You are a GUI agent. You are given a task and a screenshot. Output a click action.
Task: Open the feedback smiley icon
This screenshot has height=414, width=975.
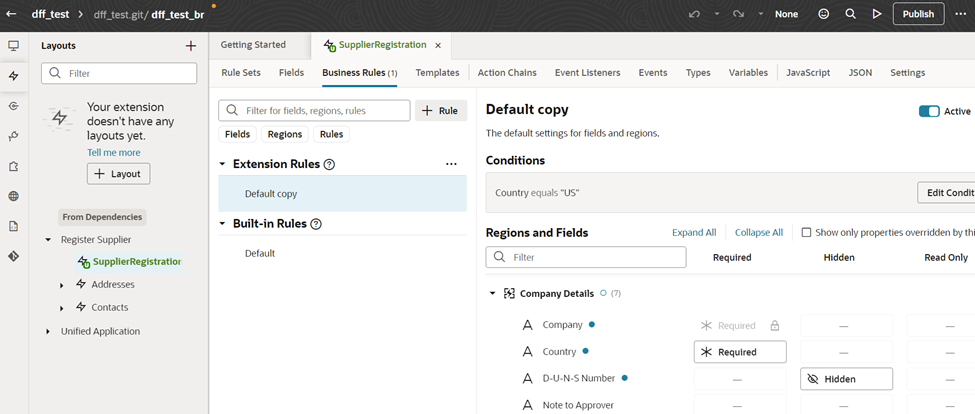pos(824,14)
